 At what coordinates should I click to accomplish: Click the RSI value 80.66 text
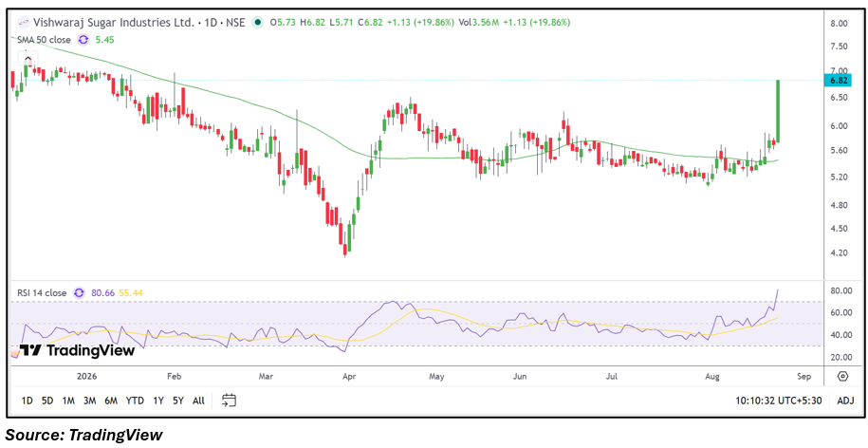tap(103, 293)
